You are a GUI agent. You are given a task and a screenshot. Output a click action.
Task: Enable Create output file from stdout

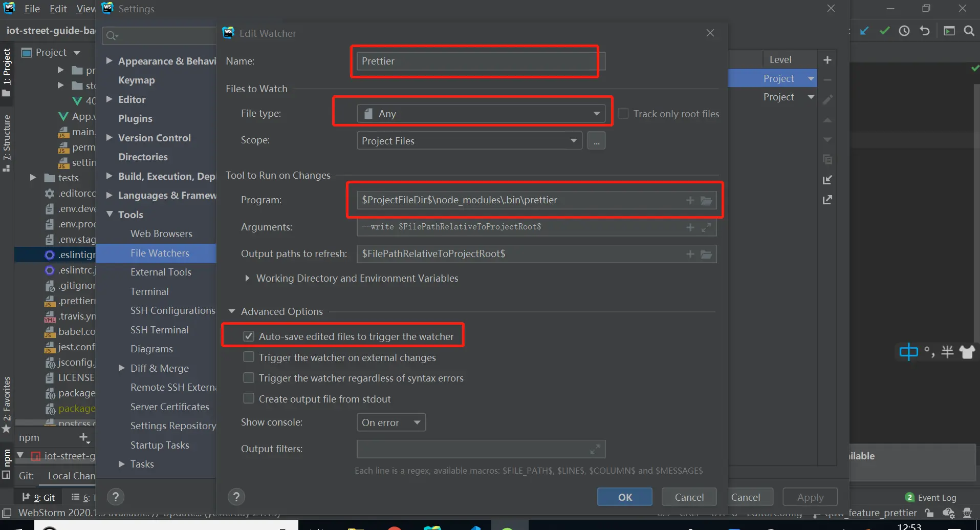pyautogui.click(x=249, y=398)
